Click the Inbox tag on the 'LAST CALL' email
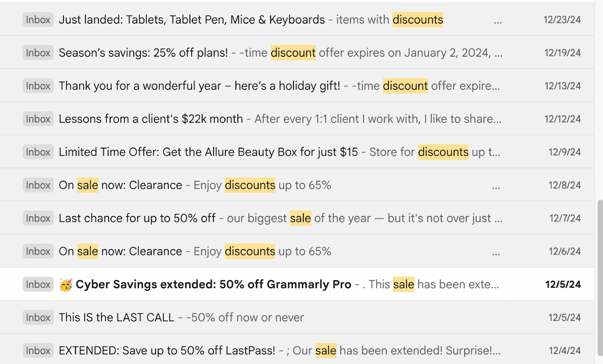The image size is (603, 364). click(38, 317)
